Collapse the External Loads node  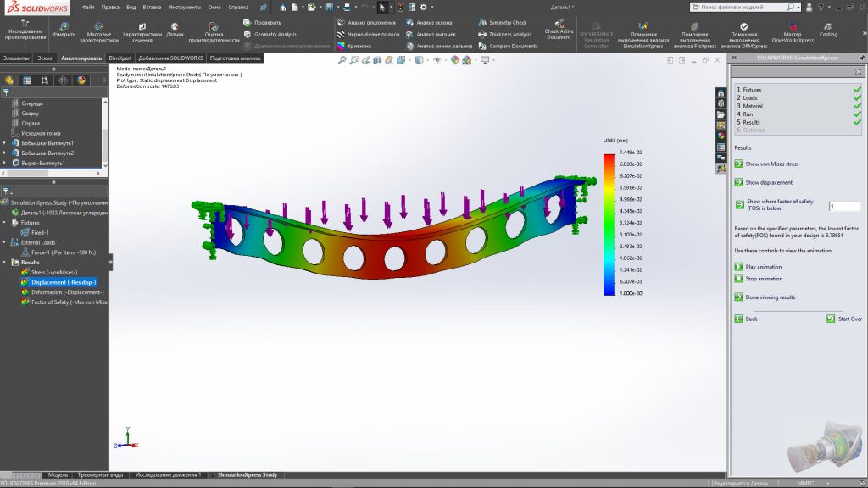(x=5, y=241)
